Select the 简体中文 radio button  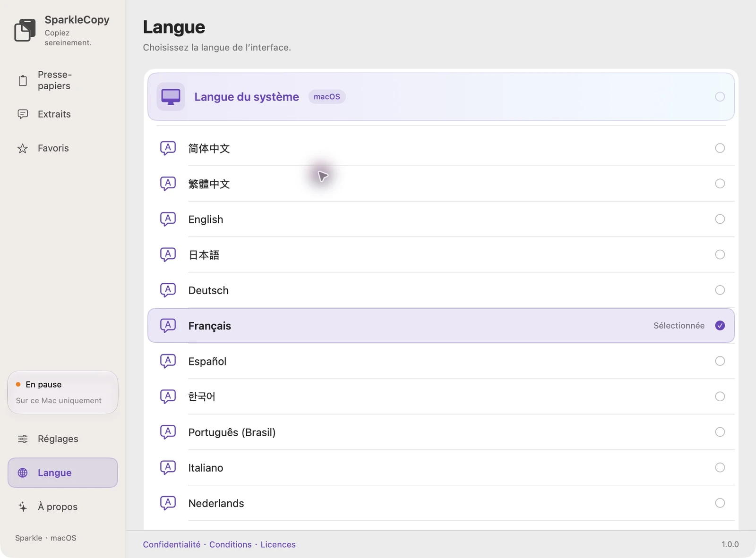720,148
